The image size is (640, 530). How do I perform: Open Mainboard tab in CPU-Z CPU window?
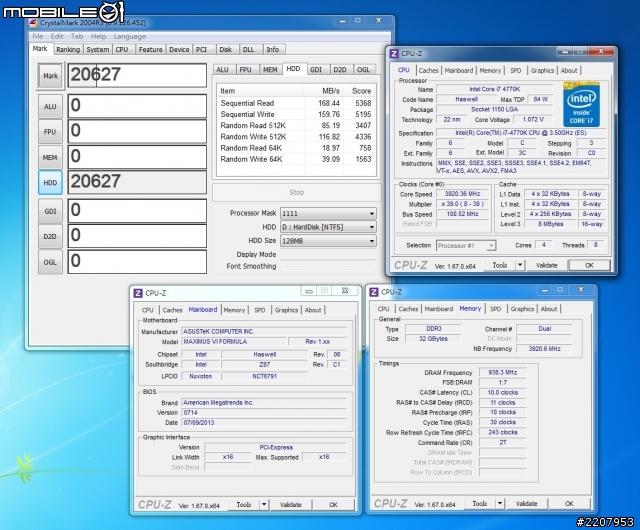(459, 71)
